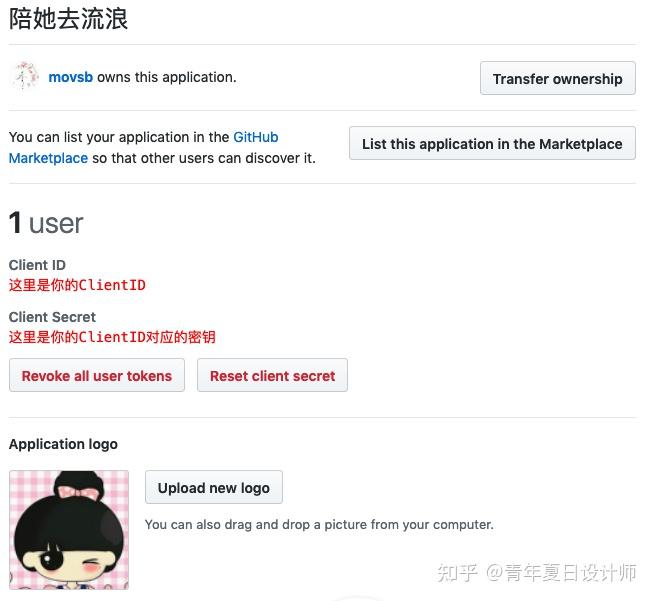
Task: Click the drag and drop hint text
Action: tap(319, 524)
